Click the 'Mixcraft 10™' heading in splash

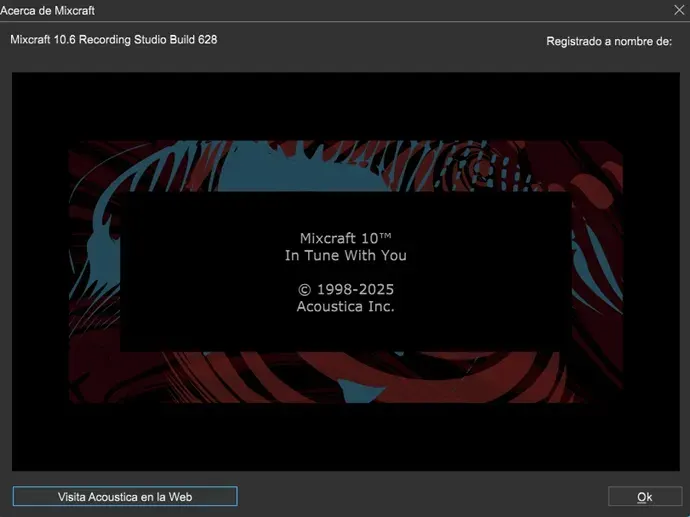pos(345,238)
